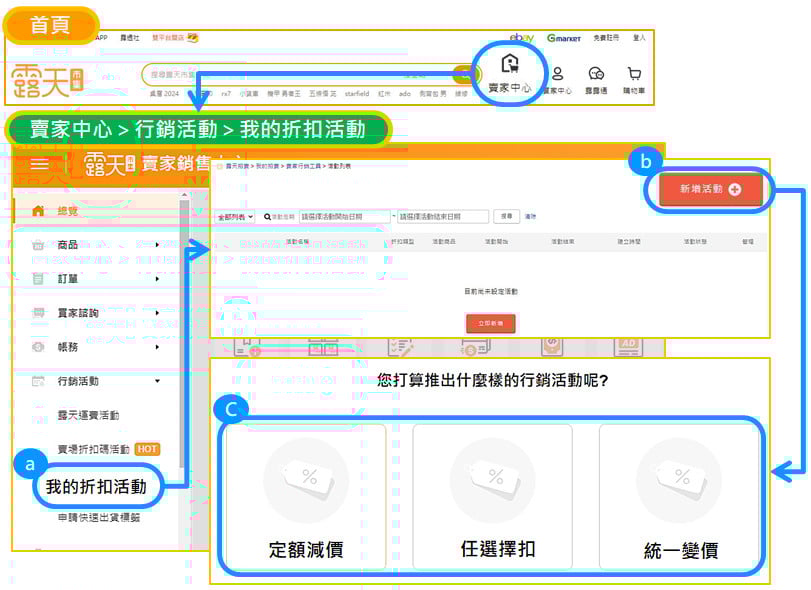Open 賣場折扣碼活動 in the sidebar
Viewport: 811px width, 590px height.
pyautogui.click(x=95, y=449)
